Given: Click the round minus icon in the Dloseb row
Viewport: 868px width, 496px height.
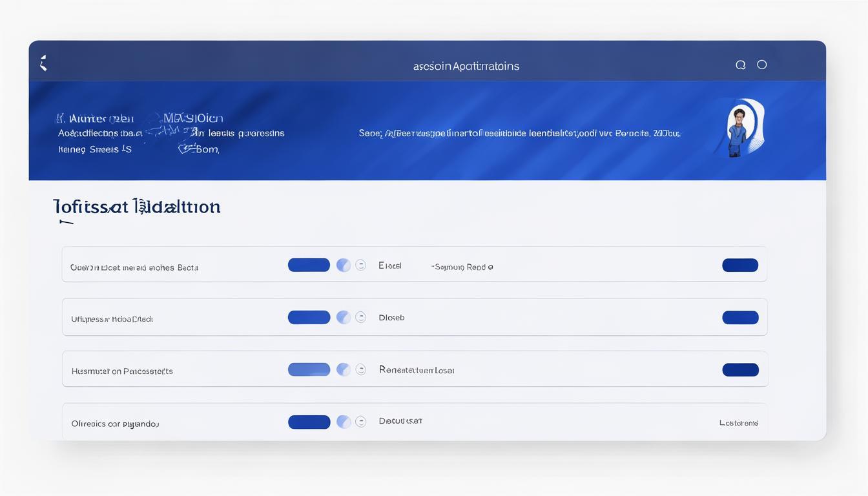Looking at the screenshot, I should [x=361, y=317].
